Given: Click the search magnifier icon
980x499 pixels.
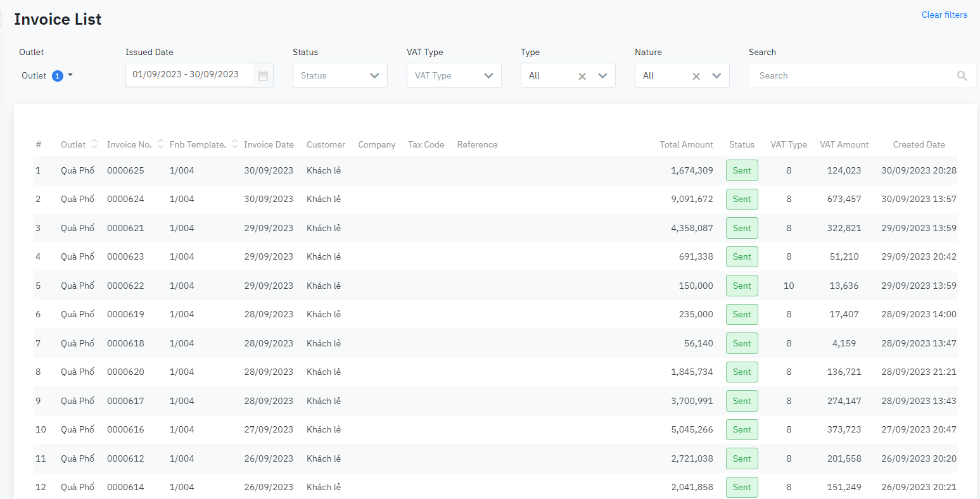Looking at the screenshot, I should point(962,76).
